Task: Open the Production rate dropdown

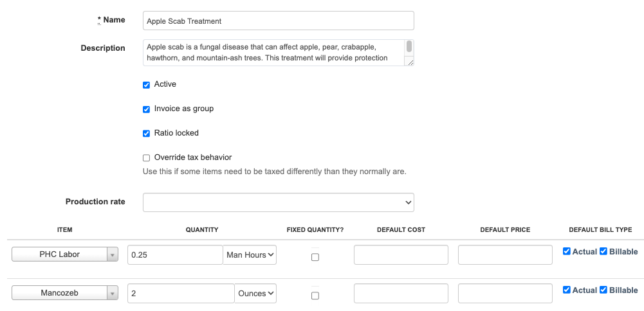Action: 278,202
